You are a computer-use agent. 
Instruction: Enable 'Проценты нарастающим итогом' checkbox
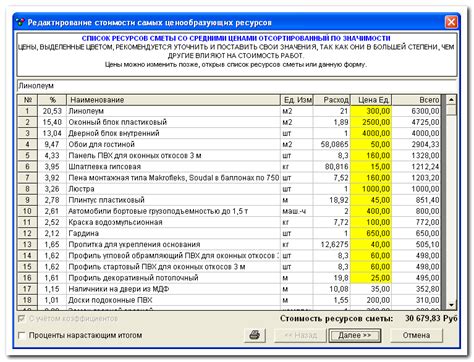22,335
